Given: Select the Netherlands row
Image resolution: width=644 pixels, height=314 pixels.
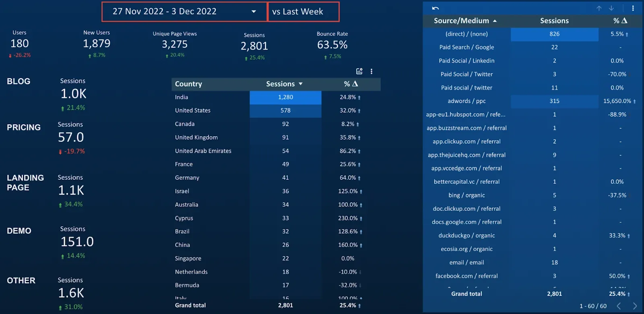Looking at the screenshot, I should coord(276,272).
